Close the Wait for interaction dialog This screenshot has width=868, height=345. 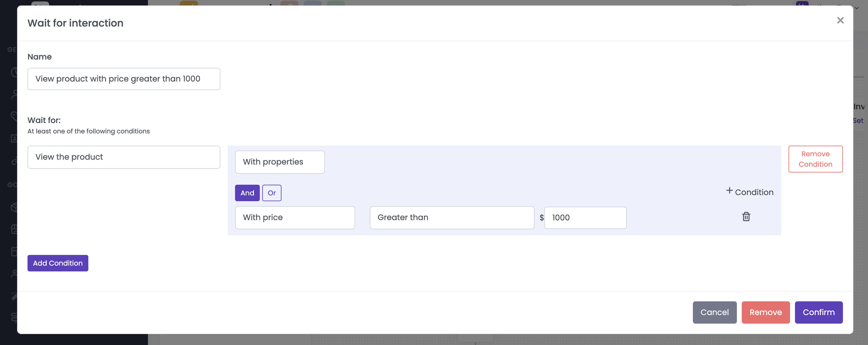(840, 20)
